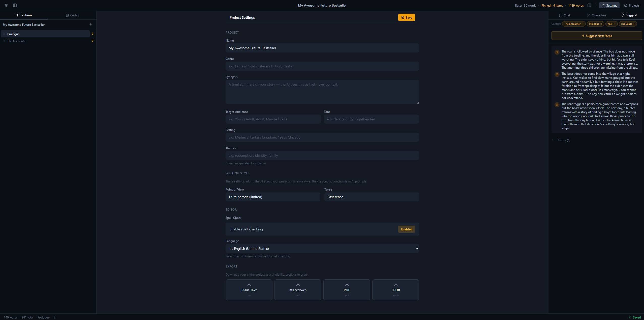644x320 pixels.
Task: Click suggestion number 2 badge
Action: coord(557,74)
